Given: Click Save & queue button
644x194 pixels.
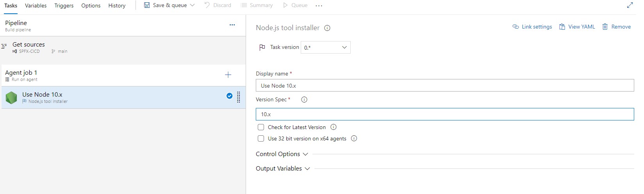Looking at the screenshot, I should click(166, 5).
